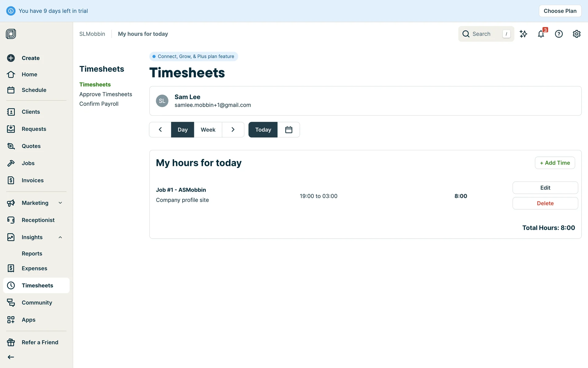Open Confirm Payroll submenu item

[99, 104]
